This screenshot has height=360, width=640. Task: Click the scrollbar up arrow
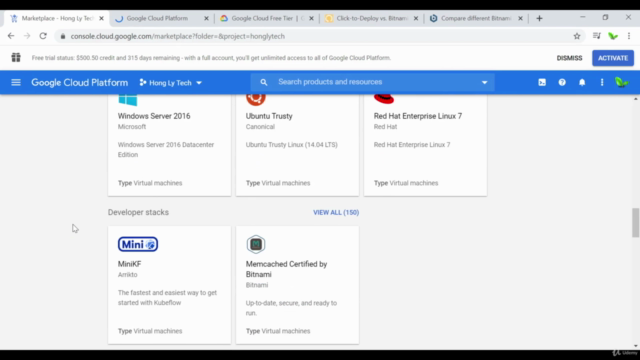(636, 99)
